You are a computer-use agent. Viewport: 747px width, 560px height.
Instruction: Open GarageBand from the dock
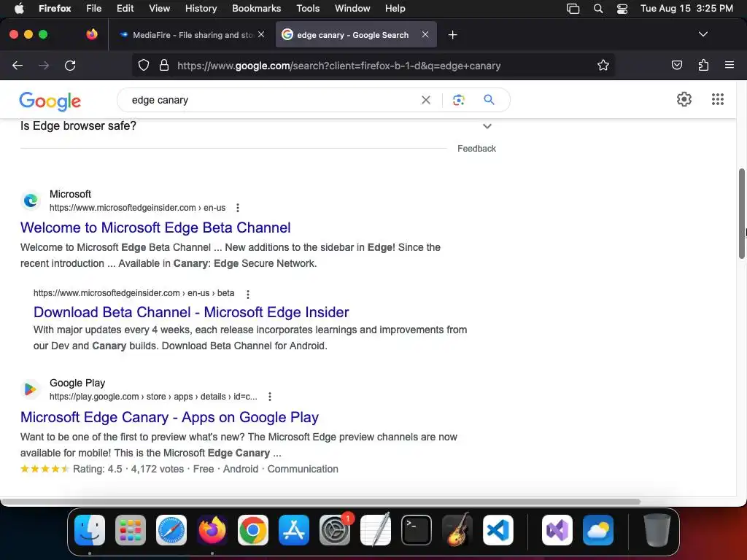click(457, 530)
